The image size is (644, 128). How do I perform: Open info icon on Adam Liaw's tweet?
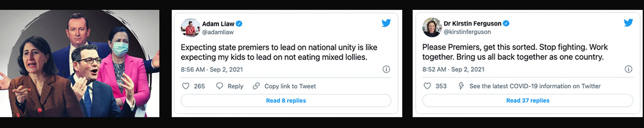tap(386, 69)
